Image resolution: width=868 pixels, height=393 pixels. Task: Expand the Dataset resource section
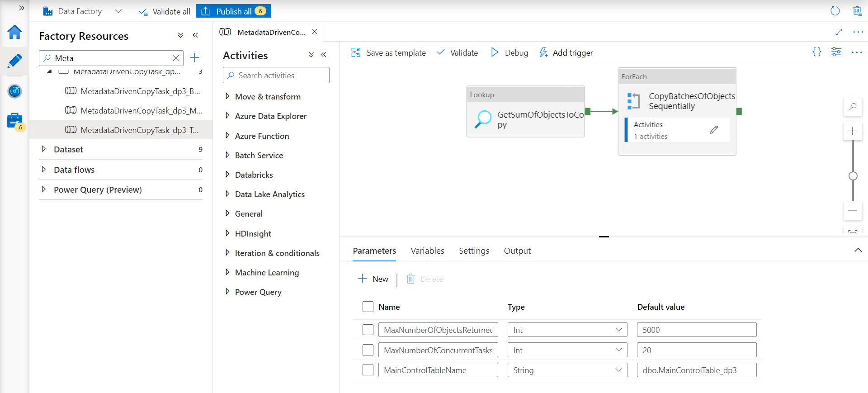tap(44, 149)
